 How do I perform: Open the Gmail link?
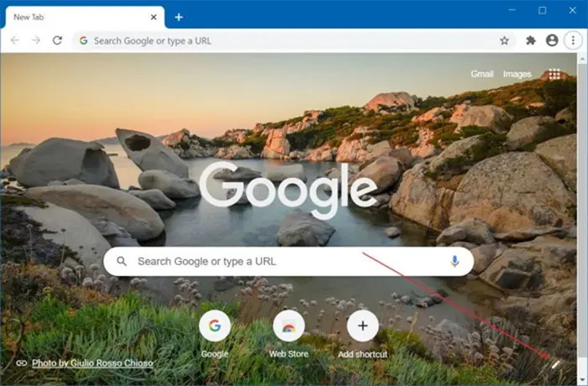[482, 74]
